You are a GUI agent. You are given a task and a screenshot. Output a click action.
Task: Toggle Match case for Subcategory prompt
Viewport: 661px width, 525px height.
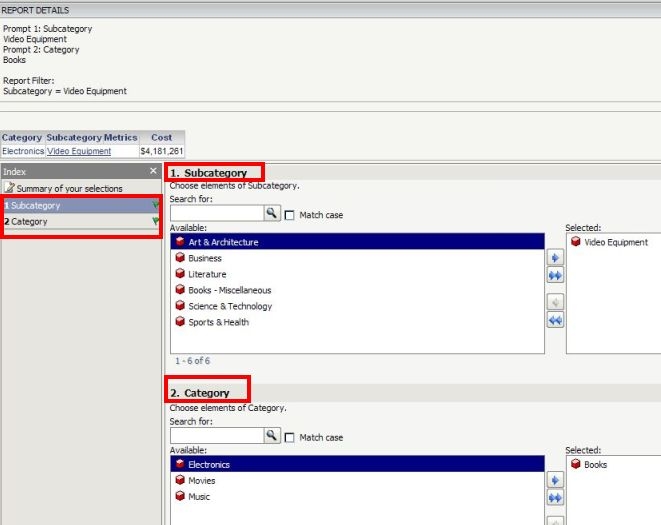290,215
